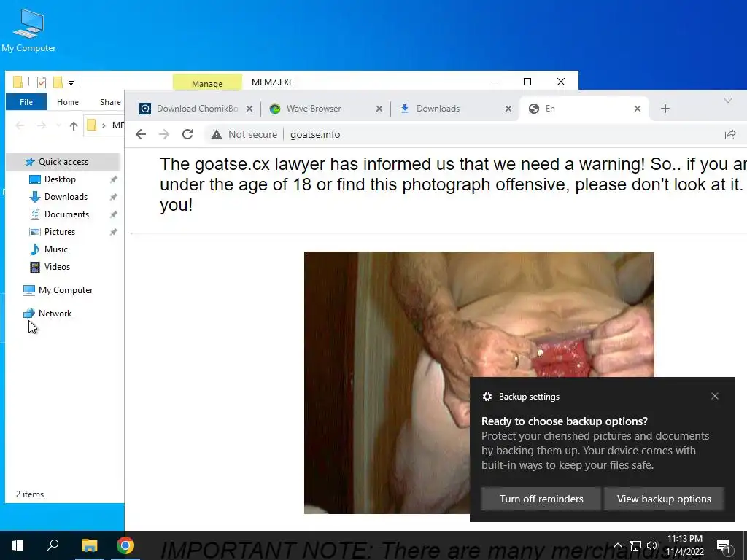Dismiss the Backup settings notification
The width and height of the screenshot is (747, 560).
coord(715,396)
